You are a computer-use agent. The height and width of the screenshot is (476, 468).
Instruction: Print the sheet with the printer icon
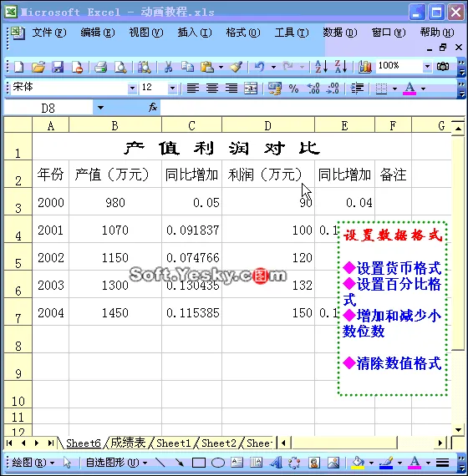pyautogui.click(x=100, y=67)
